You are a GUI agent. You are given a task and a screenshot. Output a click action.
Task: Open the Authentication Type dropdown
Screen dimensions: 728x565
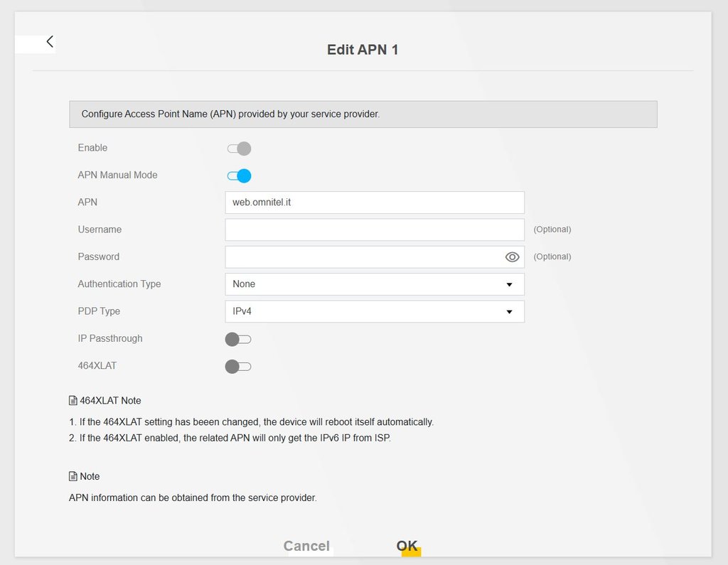pyautogui.click(x=374, y=284)
